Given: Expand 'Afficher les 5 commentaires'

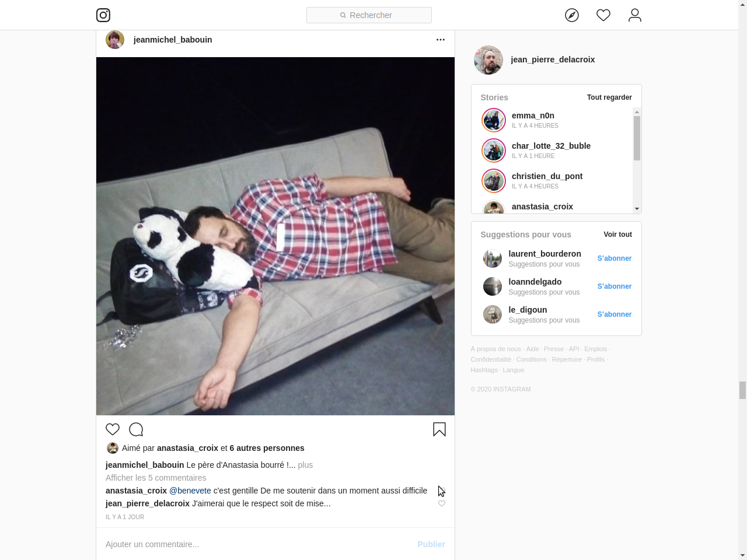Looking at the screenshot, I should [x=156, y=478].
